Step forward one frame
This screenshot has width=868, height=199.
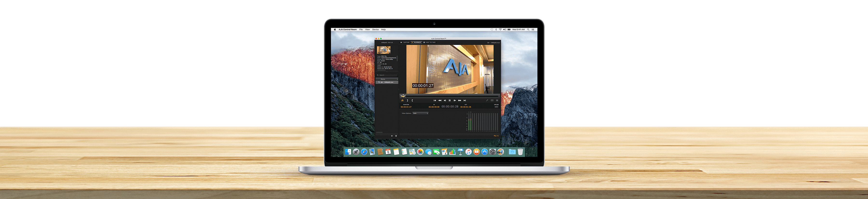click(454, 101)
